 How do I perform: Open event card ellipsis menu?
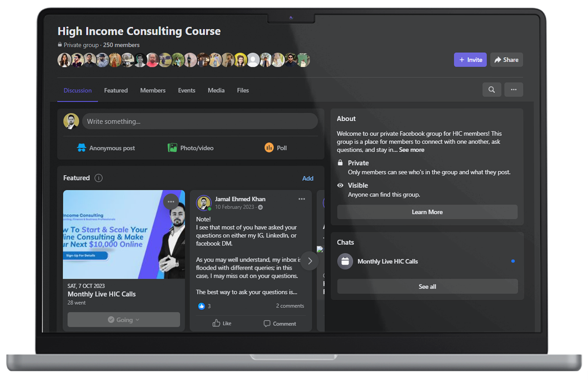click(x=171, y=202)
